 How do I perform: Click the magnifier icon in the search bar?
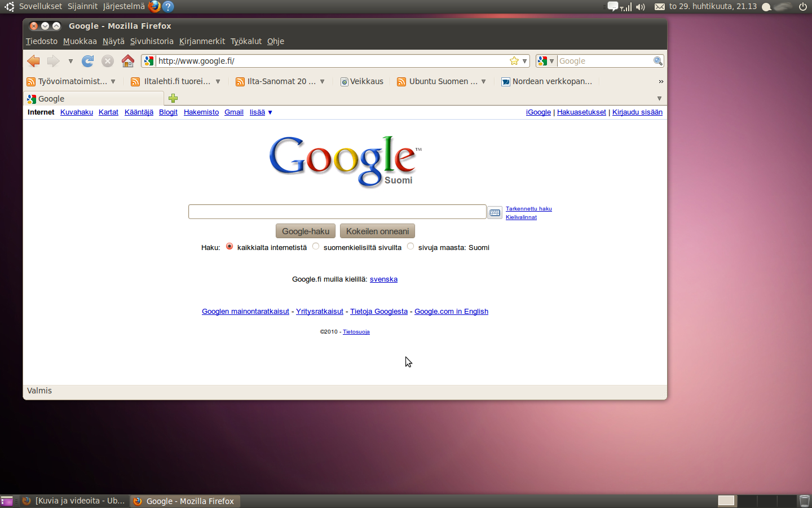(x=657, y=61)
